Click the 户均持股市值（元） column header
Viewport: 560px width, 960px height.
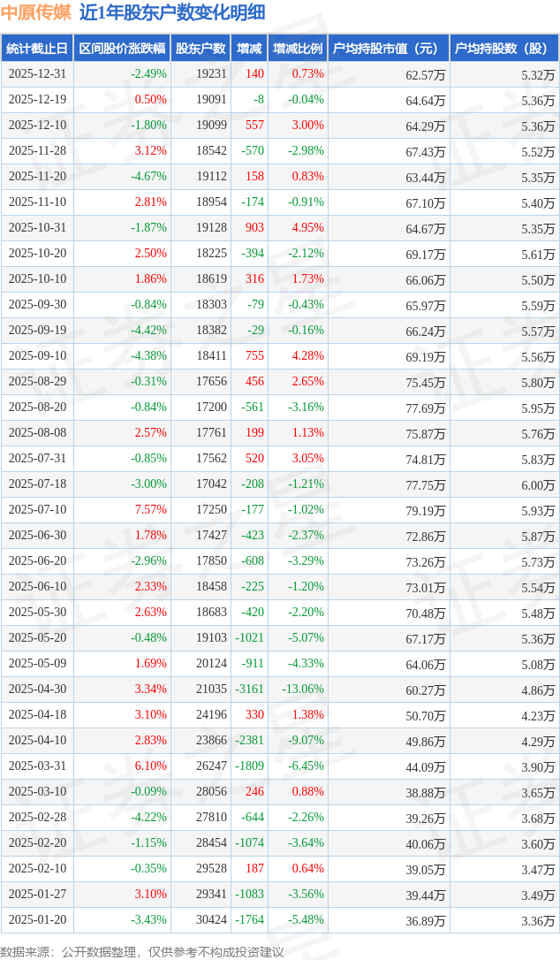click(388, 49)
